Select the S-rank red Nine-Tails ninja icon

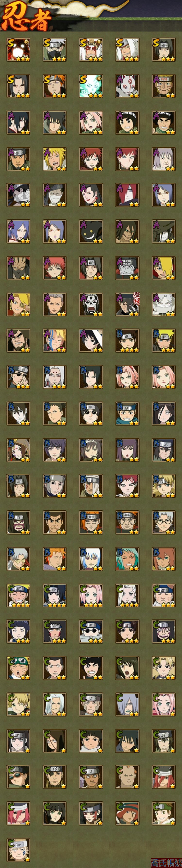[x=18, y=49]
